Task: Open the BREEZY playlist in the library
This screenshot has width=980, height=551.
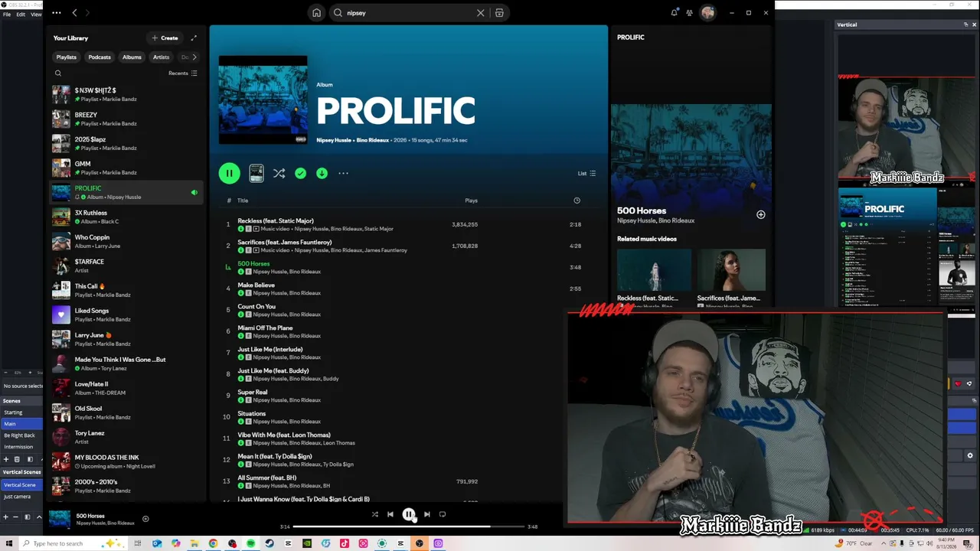Action: click(x=126, y=119)
